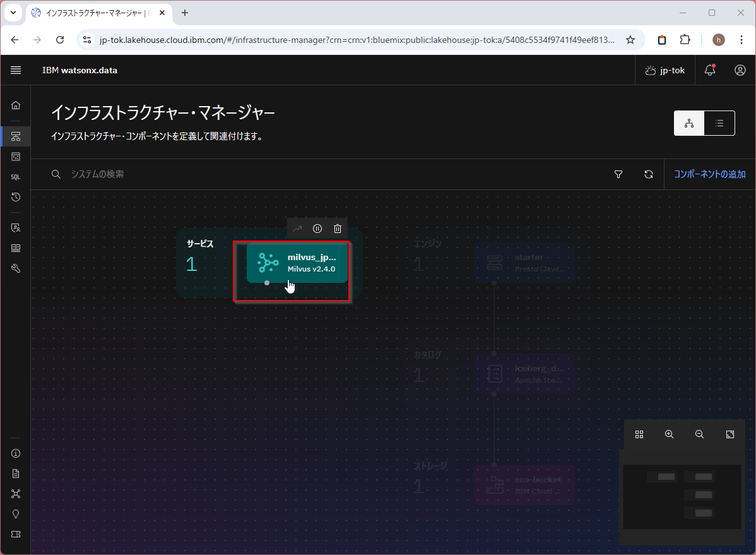Open the documentation page icon in sidebar
Screen dimensions: 756x555
coord(15,474)
